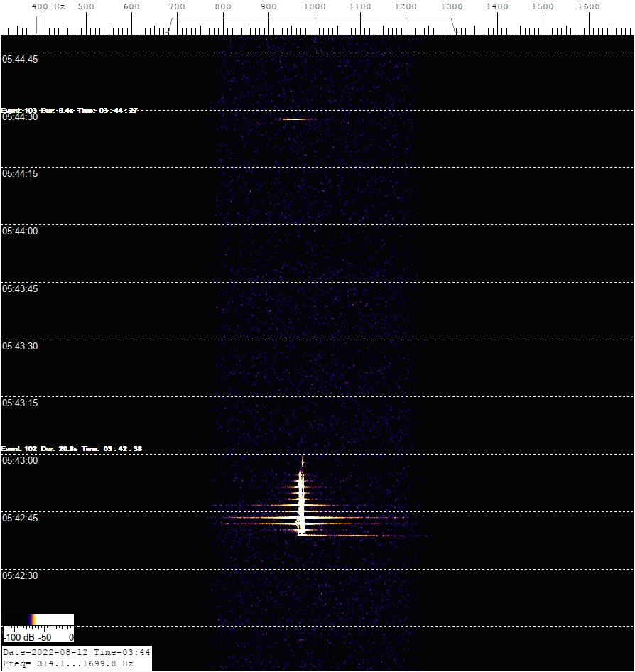Click the filter passband lower edge near 700

tap(170, 25)
